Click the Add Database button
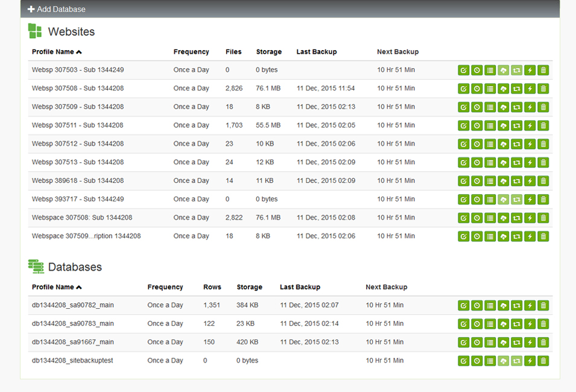Viewport: 576px width, 392px height. pos(57,9)
